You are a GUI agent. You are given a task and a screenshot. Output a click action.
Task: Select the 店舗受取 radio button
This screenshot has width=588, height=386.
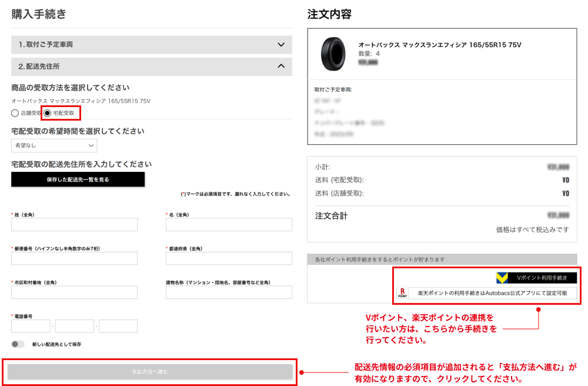pyautogui.click(x=15, y=113)
